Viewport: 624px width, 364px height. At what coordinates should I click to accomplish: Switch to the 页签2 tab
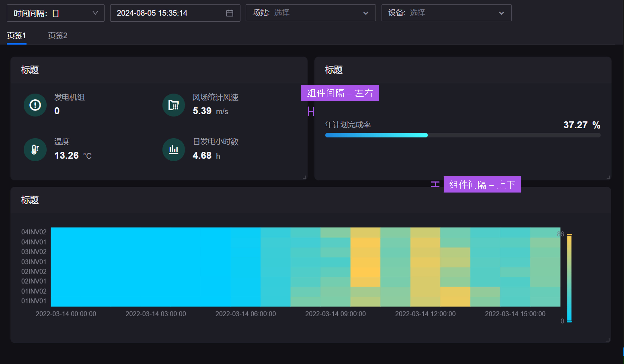[x=57, y=35]
